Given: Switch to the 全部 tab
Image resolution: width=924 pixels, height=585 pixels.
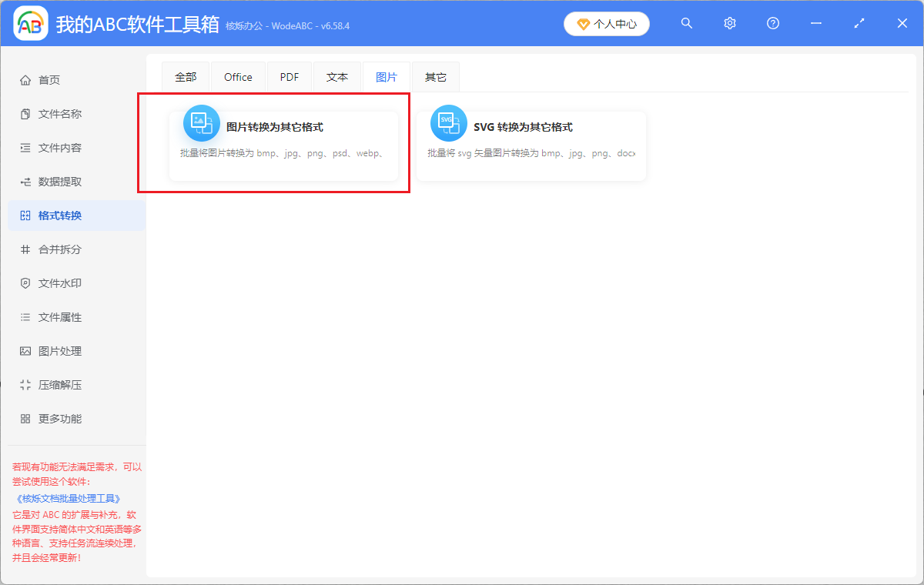Looking at the screenshot, I should click(x=186, y=77).
